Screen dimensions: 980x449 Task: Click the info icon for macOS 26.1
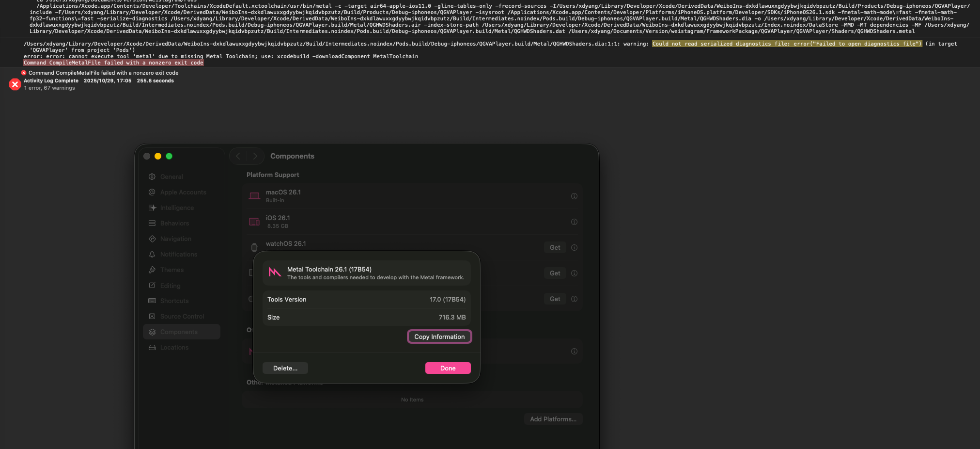coord(574,196)
